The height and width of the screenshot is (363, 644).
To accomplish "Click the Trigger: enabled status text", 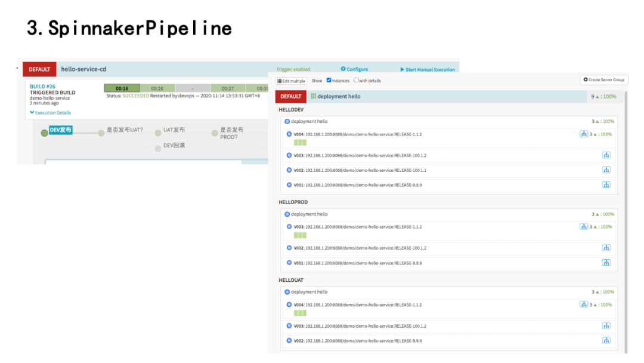I will pyautogui.click(x=293, y=69).
